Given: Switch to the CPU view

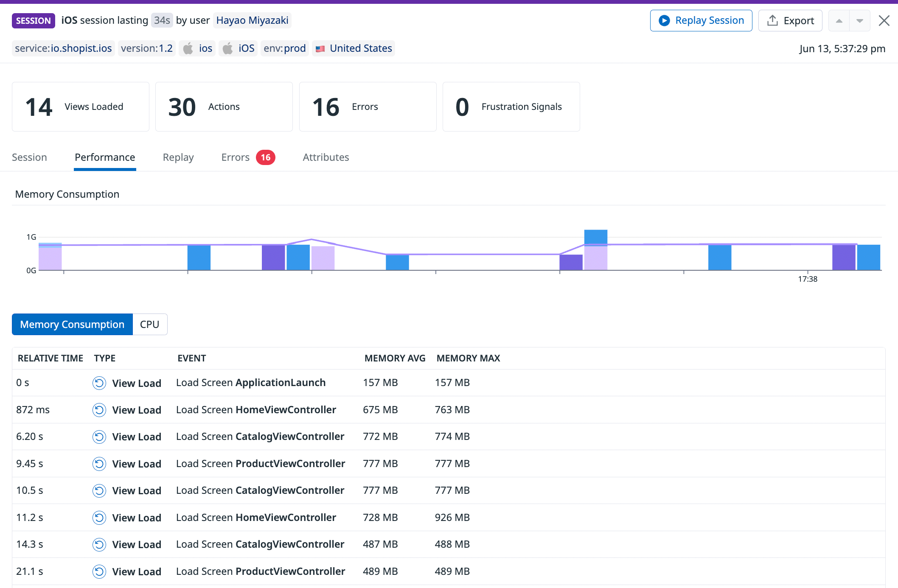Looking at the screenshot, I should 149,324.
